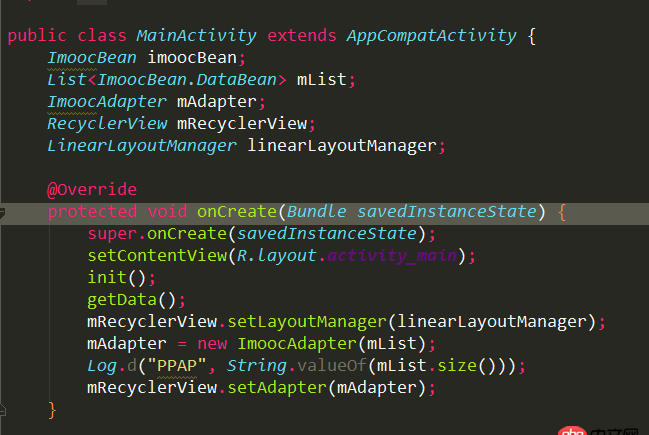Click mList in its field declaration
Image resolution: width=649 pixels, height=435 pixels.
321,79
